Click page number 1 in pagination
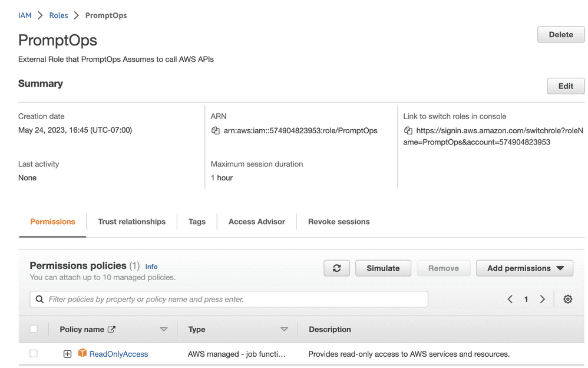This screenshot has height=368, width=588. tap(526, 299)
